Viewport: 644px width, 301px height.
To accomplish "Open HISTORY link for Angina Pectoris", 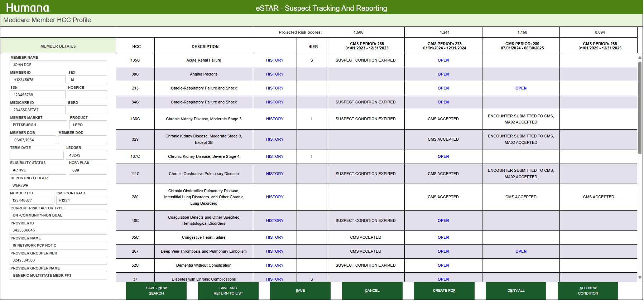I will 275,74.
